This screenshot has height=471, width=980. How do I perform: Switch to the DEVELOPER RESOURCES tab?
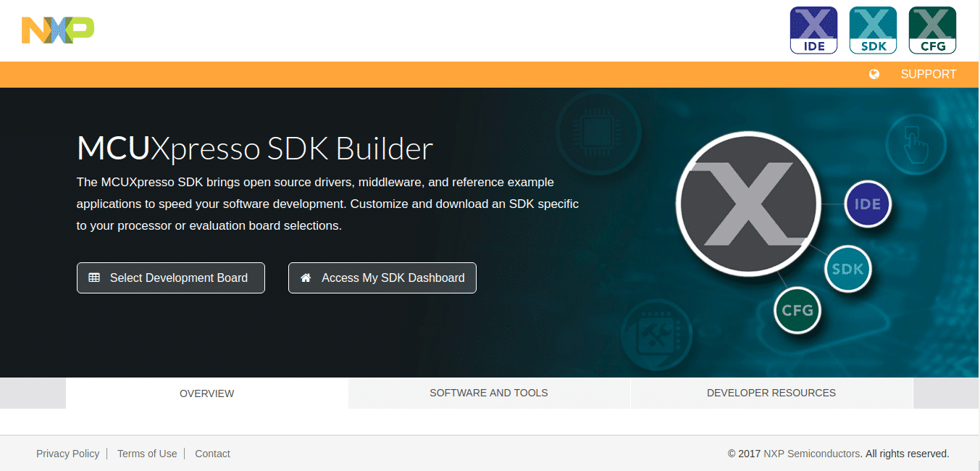(x=771, y=393)
